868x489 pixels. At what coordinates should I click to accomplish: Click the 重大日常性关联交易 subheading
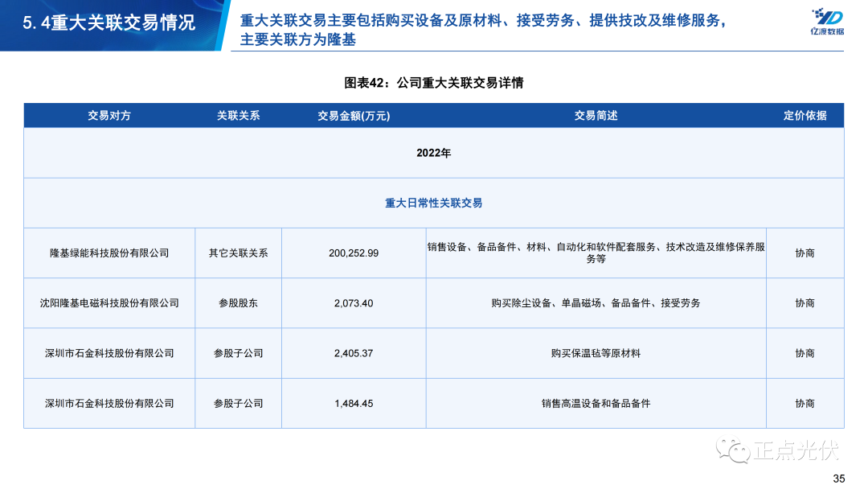tap(433, 203)
